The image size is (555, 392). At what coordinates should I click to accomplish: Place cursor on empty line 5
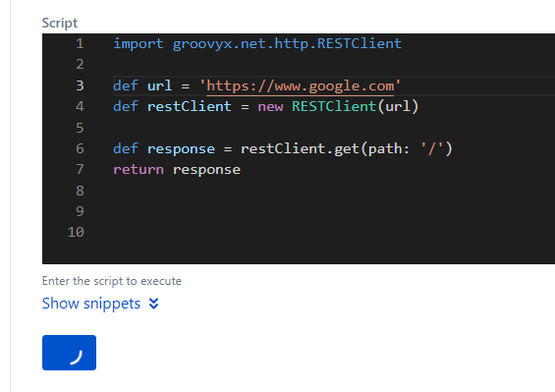(x=333, y=128)
